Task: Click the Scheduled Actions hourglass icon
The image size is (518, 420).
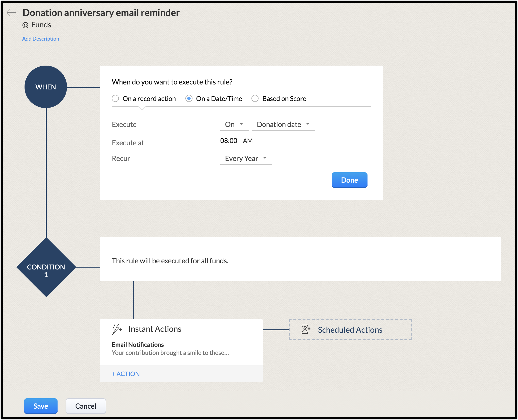Action: tap(306, 329)
